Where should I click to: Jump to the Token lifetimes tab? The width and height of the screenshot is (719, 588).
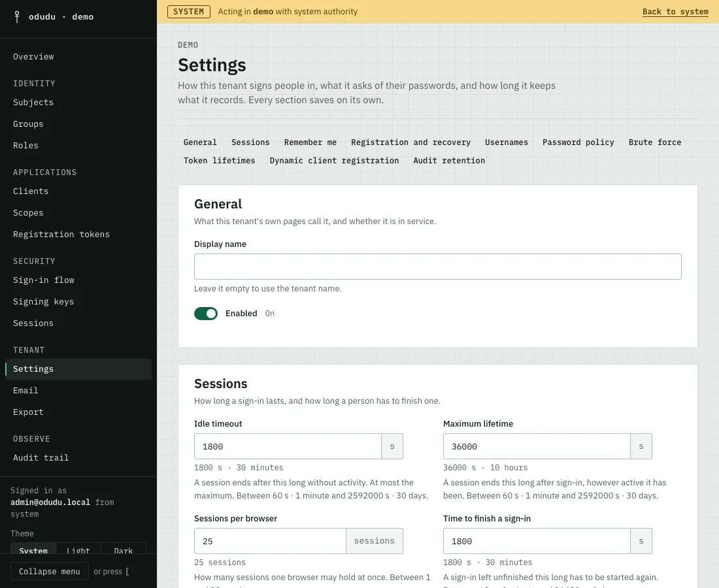(219, 161)
